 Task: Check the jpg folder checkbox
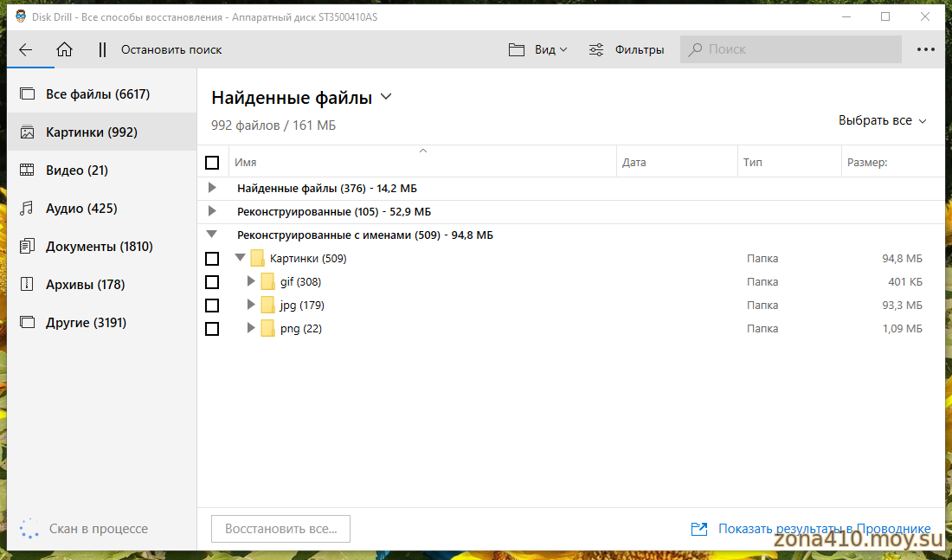(212, 306)
